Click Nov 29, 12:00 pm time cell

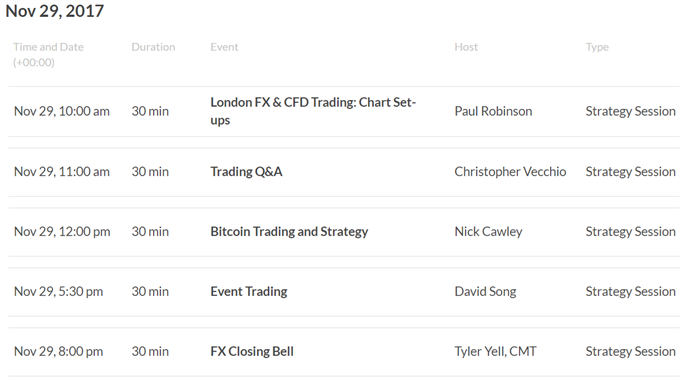tap(62, 232)
